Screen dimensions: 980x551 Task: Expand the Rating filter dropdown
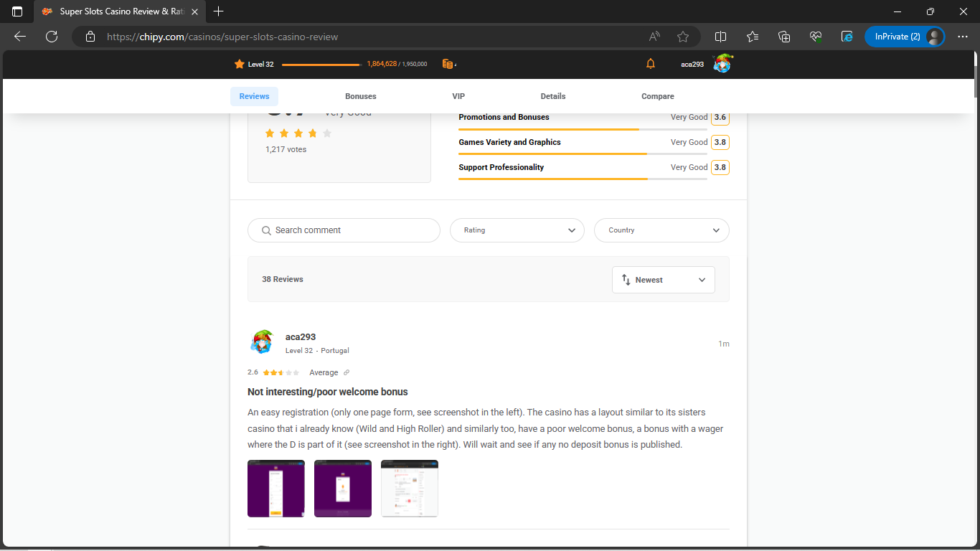click(517, 230)
